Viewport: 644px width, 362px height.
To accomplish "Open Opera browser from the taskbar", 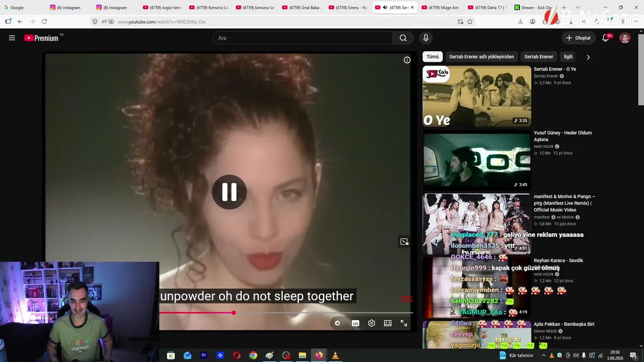I will click(x=236, y=355).
